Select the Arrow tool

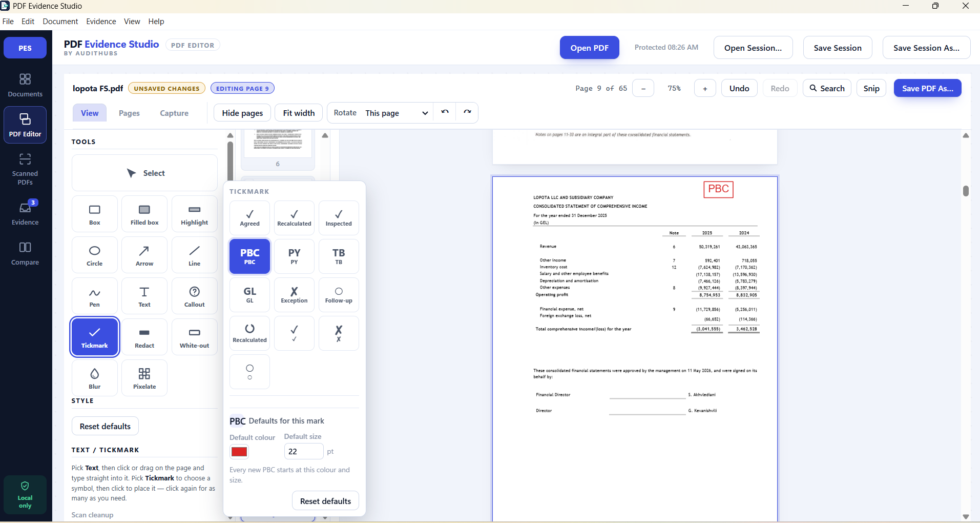(x=144, y=255)
